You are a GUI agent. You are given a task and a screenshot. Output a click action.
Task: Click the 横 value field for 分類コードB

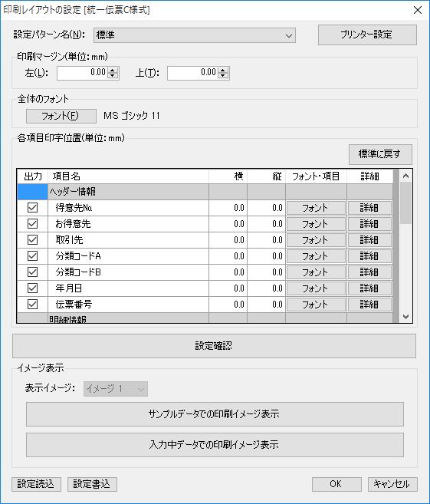click(x=228, y=272)
